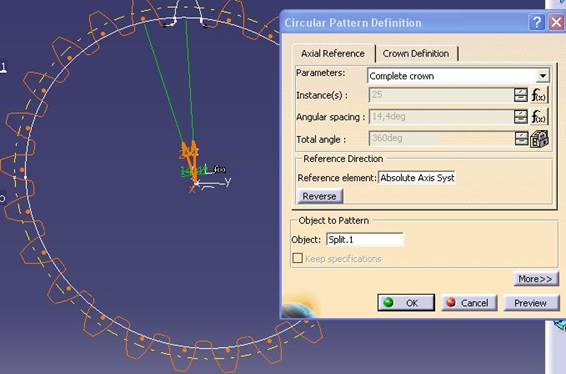Open the Parameters dropdown showing Complete crown
Screen dimensions: 566x374
pyautogui.click(x=458, y=76)
